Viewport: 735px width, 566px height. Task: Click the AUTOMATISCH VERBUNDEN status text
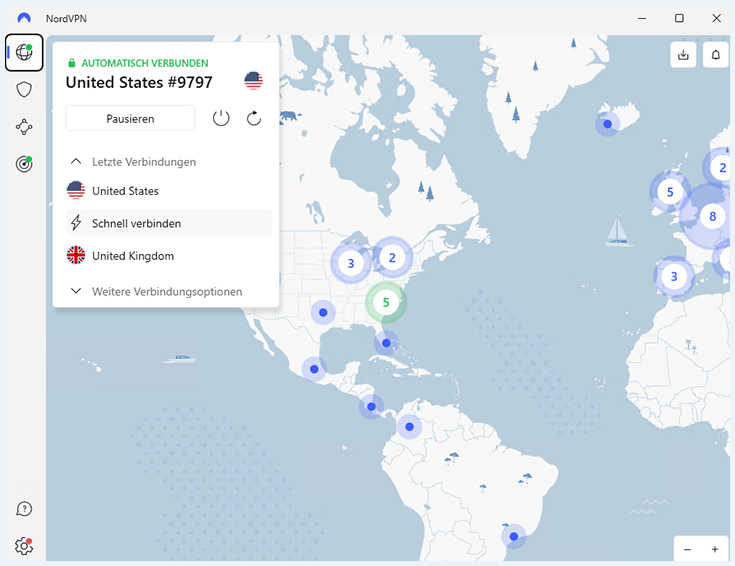145,63
